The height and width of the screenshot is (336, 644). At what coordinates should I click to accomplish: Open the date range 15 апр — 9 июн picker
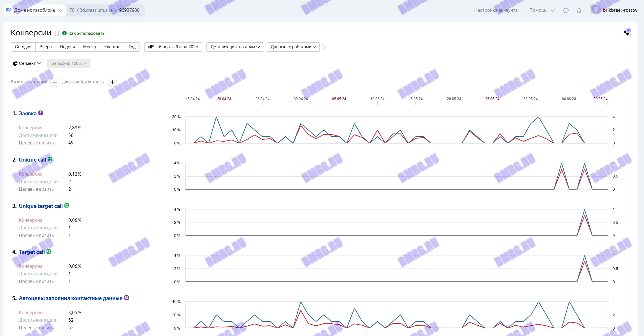tap(173, 47)
